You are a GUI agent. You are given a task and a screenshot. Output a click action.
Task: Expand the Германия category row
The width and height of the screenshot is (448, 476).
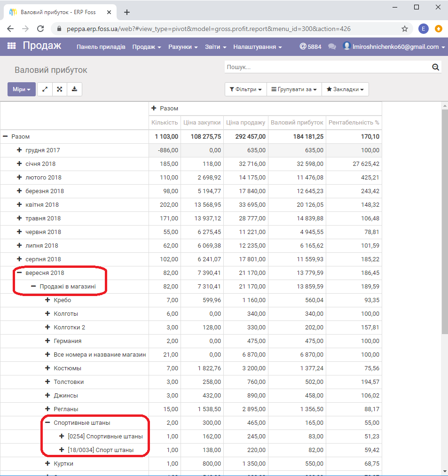click(x=47, y=341)
